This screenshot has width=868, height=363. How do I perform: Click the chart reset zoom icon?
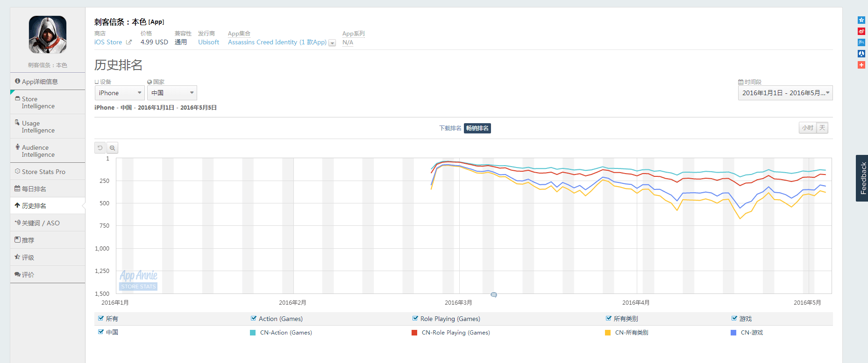100,148
